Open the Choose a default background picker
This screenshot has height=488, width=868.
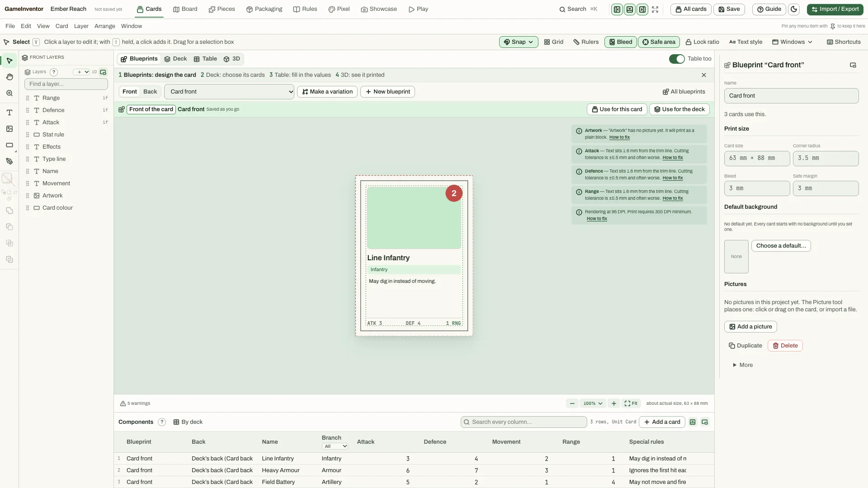781,246
